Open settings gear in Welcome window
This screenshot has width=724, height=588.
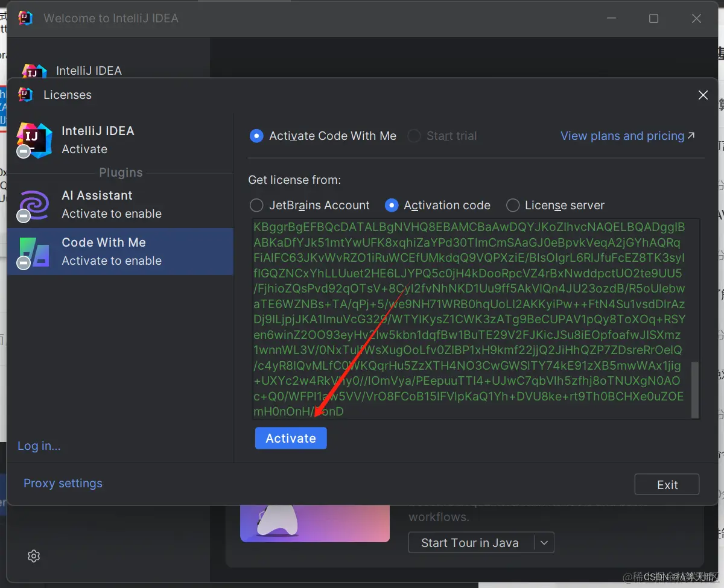point(34,556)
